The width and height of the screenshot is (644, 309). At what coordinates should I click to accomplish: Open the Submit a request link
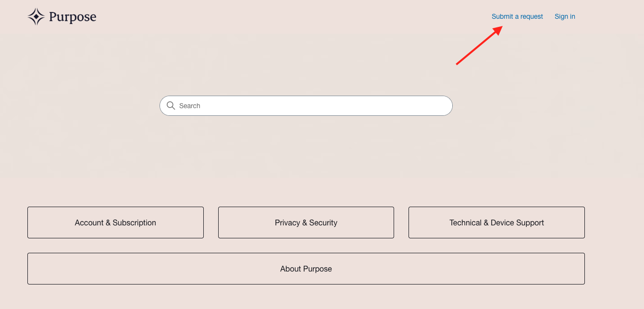517,16
